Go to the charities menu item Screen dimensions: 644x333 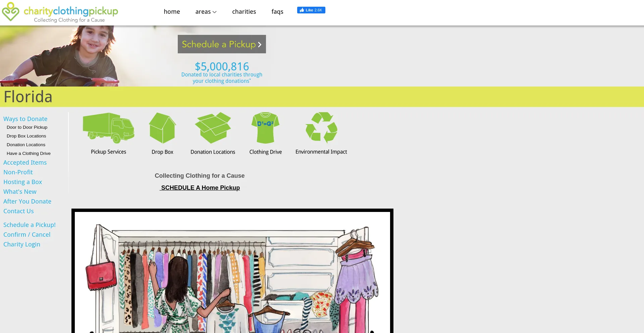(x=244, y=12)
